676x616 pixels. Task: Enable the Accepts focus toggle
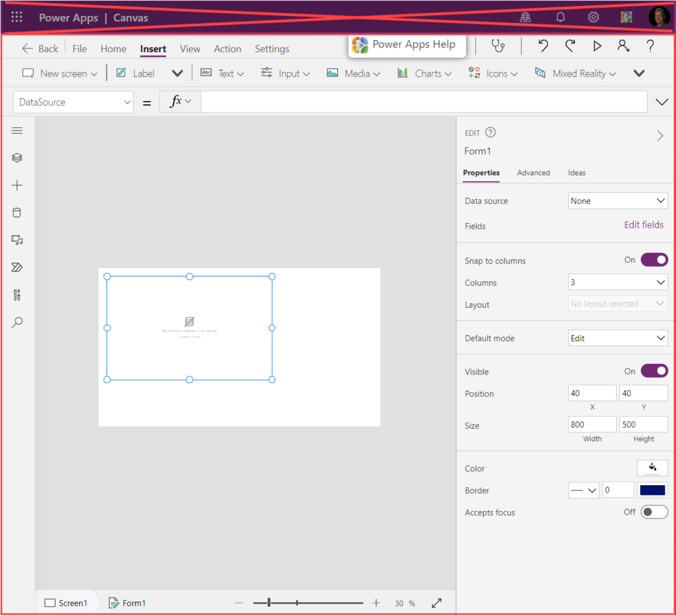point(654,512)
